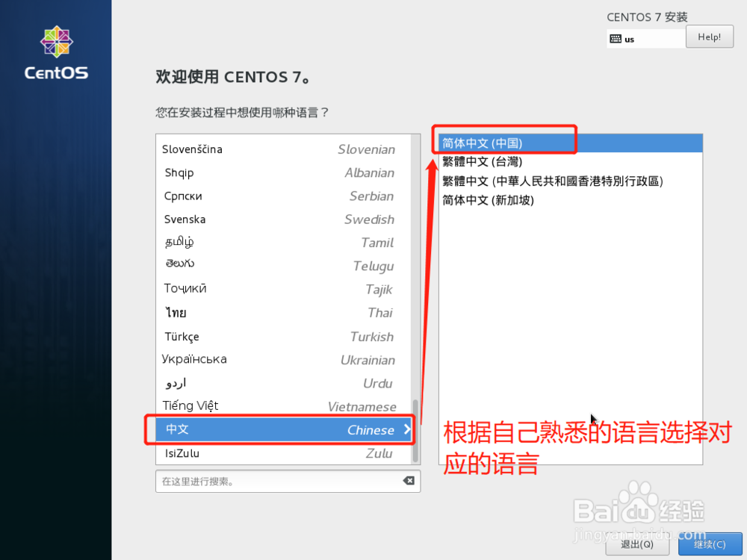The image size is (747, 560).
Task: Click the 退出(Q) quit button
Action: click(x=637, y=544)
